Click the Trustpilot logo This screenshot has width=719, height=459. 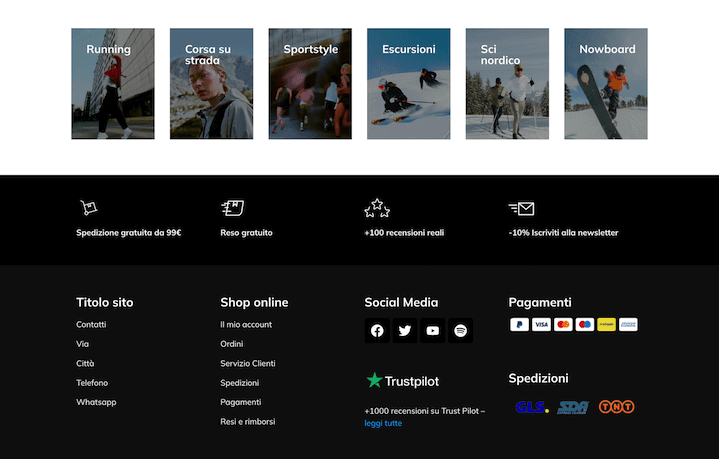[402, 381]
